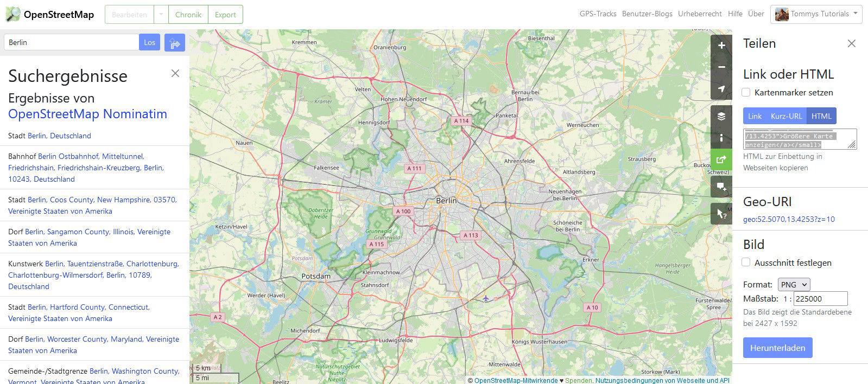Open the Export tab

click(225, 15)
